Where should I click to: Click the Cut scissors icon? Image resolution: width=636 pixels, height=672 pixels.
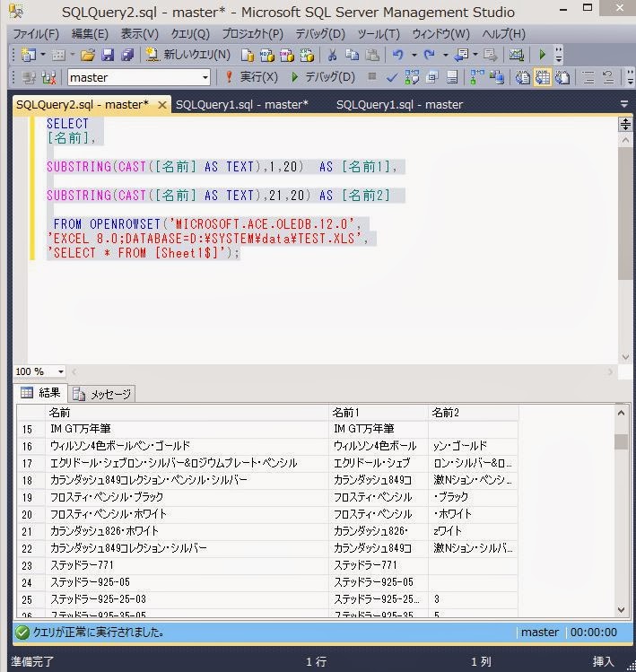(x=332, y=55)
